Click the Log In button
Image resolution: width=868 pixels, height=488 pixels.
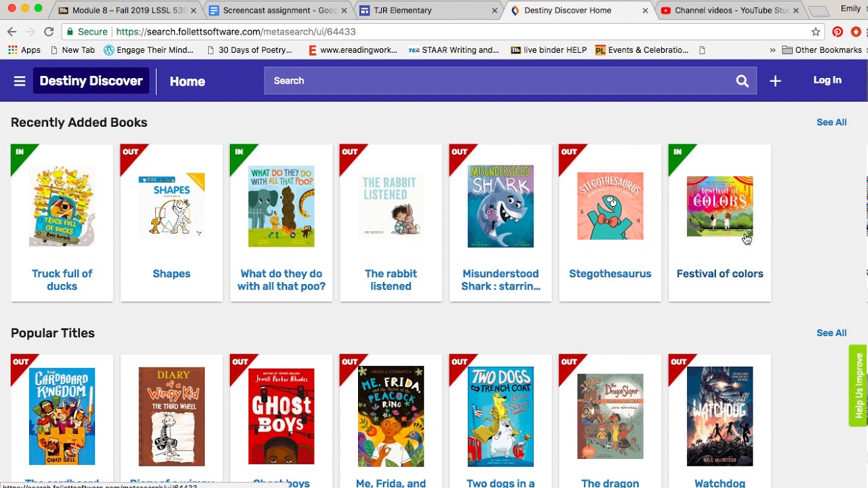click(827, 80)
